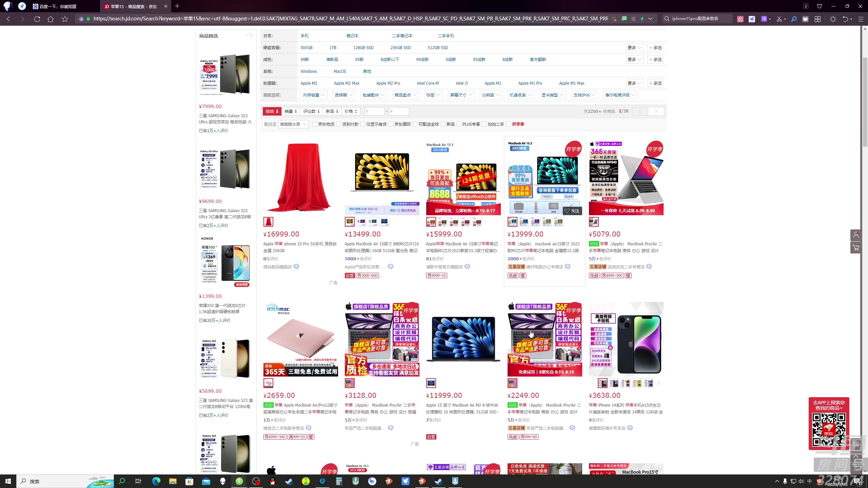The width and height of the screenshot is (868, 488).
Task: Tick the PLUS专享 checkbox
Action: coord(459,124)
